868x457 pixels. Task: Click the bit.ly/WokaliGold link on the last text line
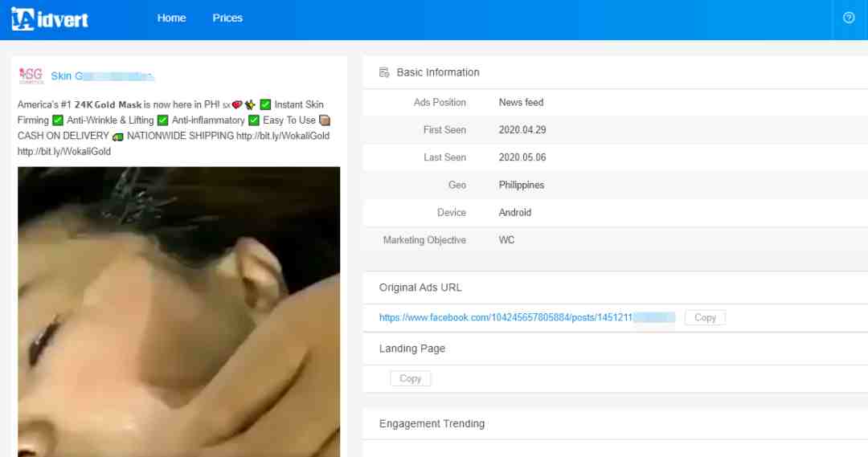pos(64,151)
